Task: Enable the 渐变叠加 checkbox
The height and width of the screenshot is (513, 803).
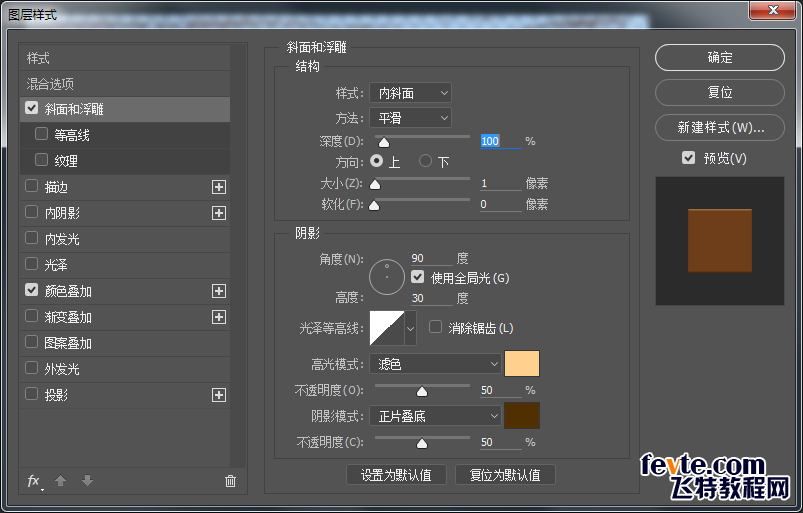Action: [32, 316]
